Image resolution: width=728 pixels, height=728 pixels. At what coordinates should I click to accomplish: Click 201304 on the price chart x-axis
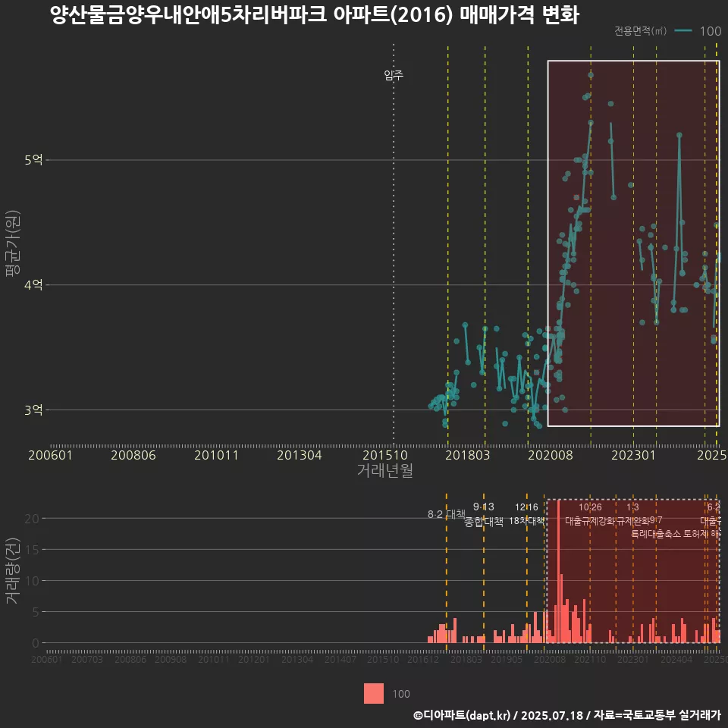click(x=299, y=455)
